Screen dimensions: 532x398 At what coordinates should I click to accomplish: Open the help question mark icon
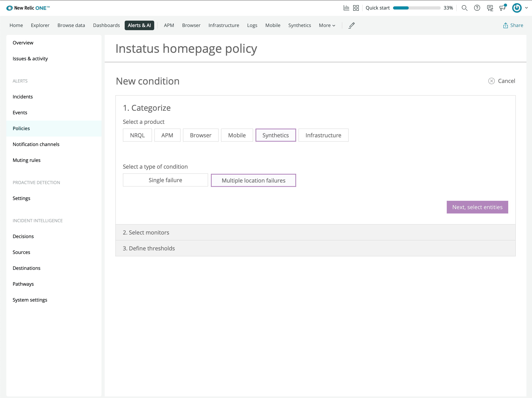point(477,8)
